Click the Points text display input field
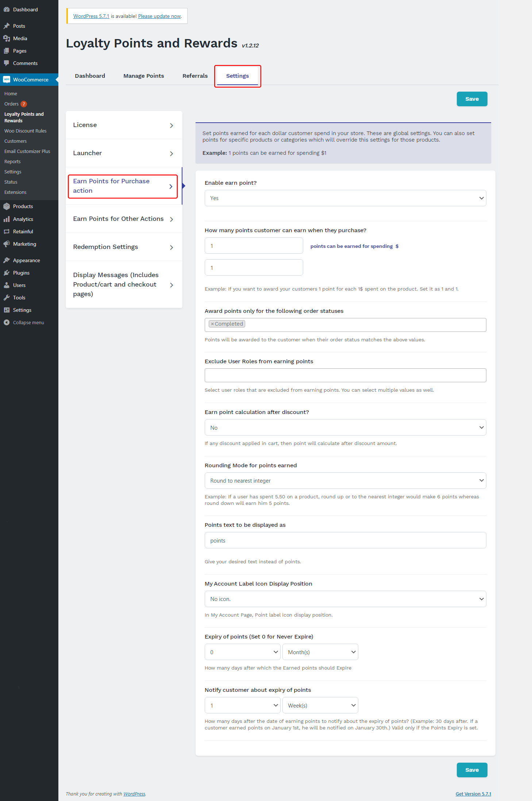 pyautogui.click(x=345, y=540)
